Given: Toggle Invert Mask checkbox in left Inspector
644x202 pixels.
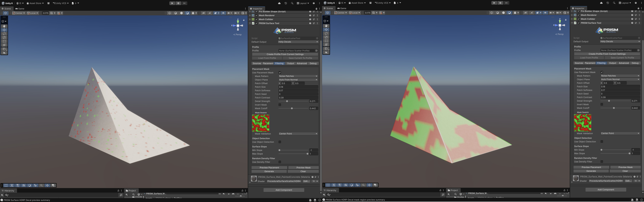Looking at the screenshot, I should click(280, 105).
